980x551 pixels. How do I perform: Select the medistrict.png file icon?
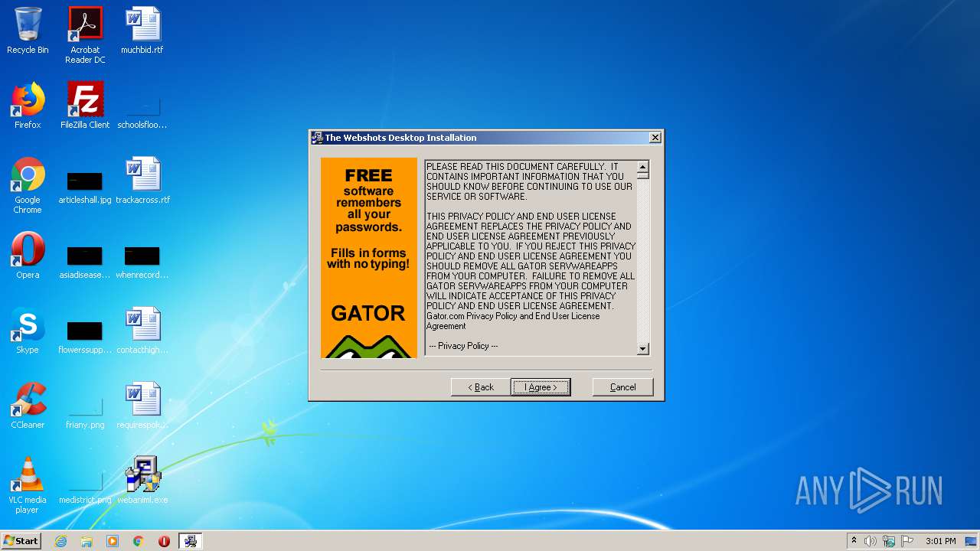point(85,488)
